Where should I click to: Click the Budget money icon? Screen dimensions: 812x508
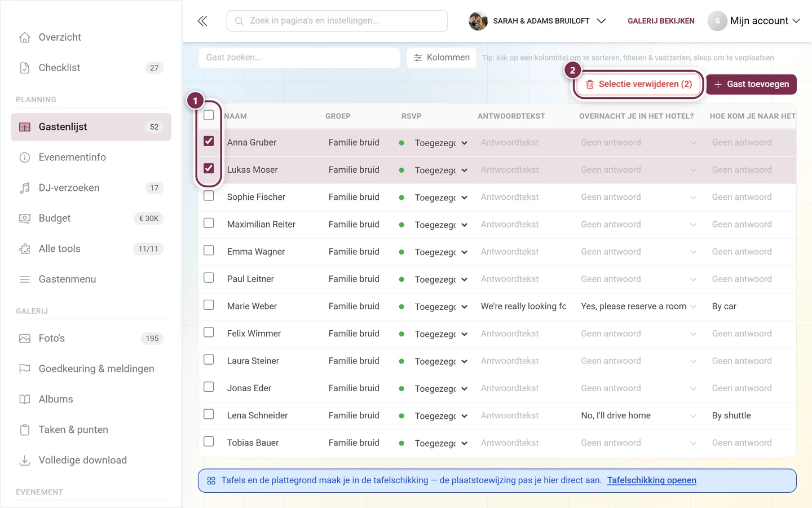tap(25, 218)
